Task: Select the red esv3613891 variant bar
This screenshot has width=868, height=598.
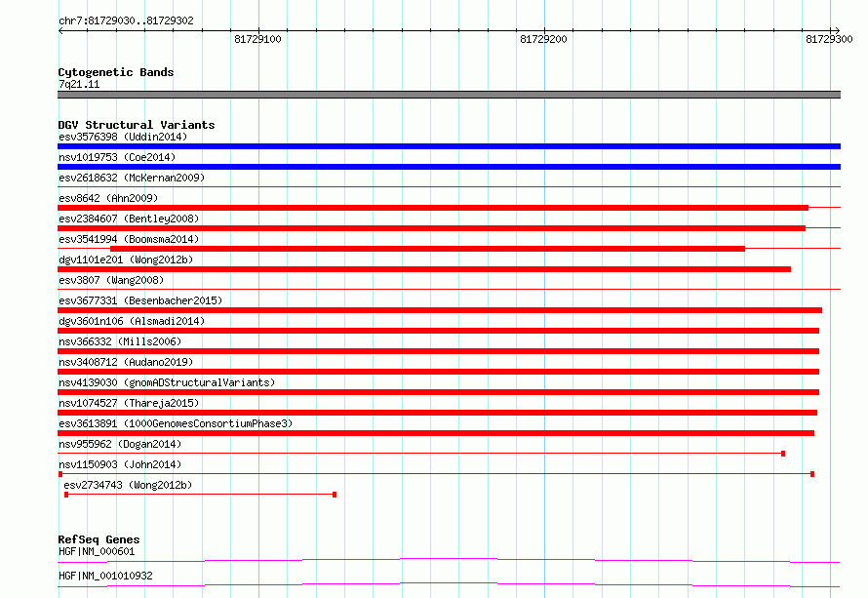Action: [436, 433]
